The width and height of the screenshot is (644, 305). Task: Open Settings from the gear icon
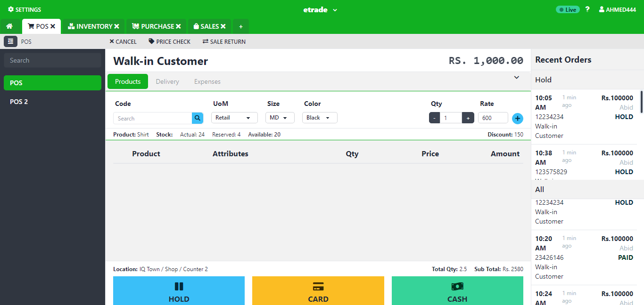[25, 9]
